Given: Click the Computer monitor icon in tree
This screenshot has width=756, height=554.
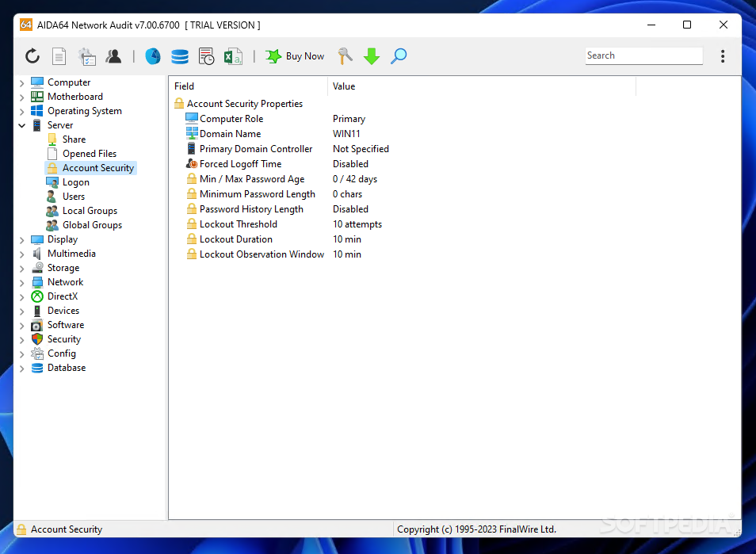Looking at the screenshot, I should pos(37,82).
